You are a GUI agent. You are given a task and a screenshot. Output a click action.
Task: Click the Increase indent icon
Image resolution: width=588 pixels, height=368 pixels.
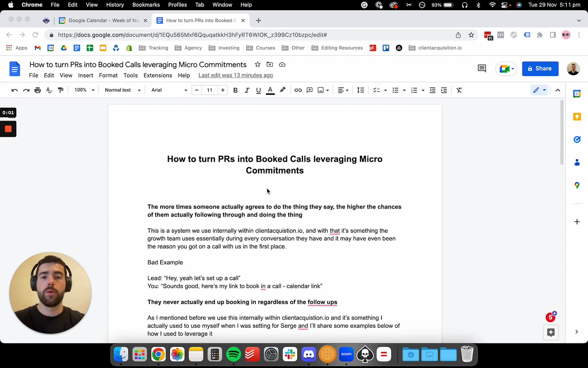tap(444, 90)
